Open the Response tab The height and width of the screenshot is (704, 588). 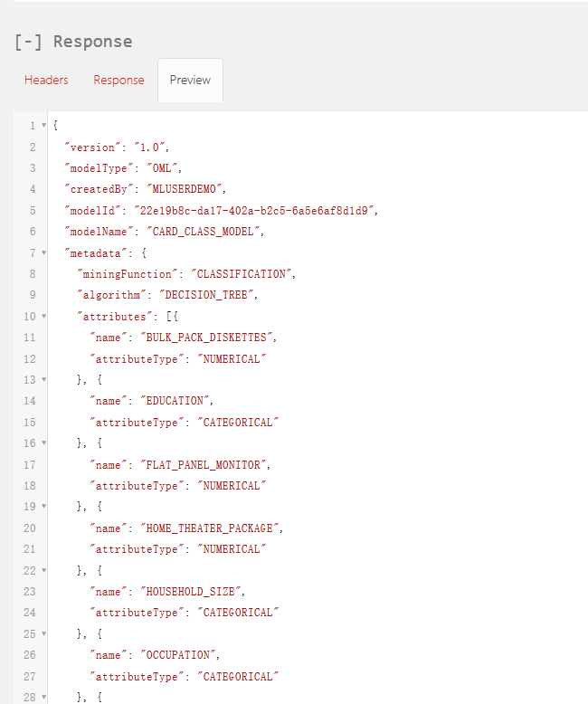click(x=119, y=80)
